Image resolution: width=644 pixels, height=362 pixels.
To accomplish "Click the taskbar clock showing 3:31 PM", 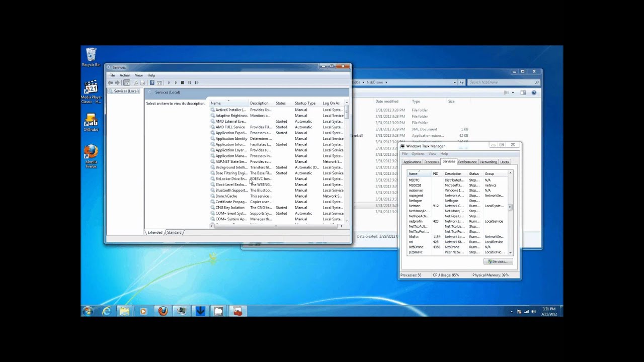I will pos(549,312).
